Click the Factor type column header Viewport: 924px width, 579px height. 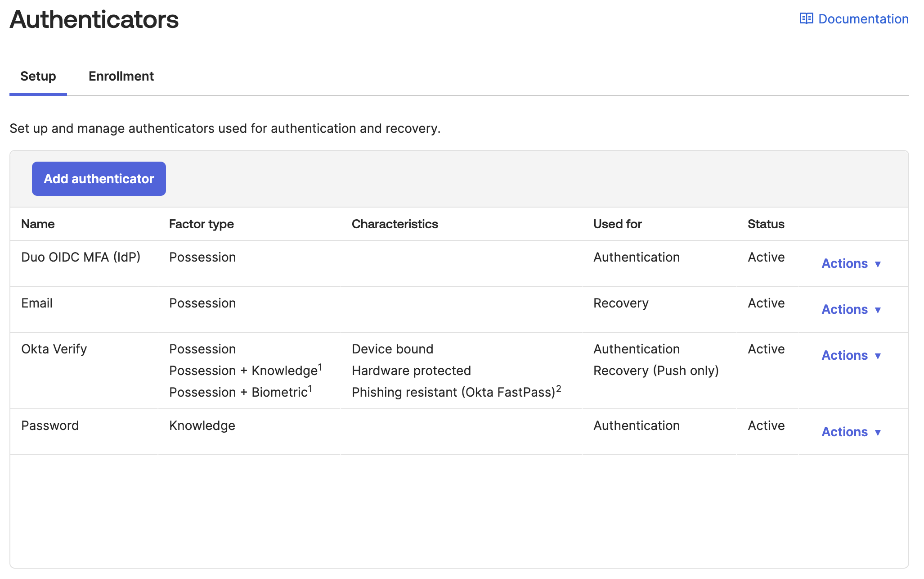[x=201, y=224]
